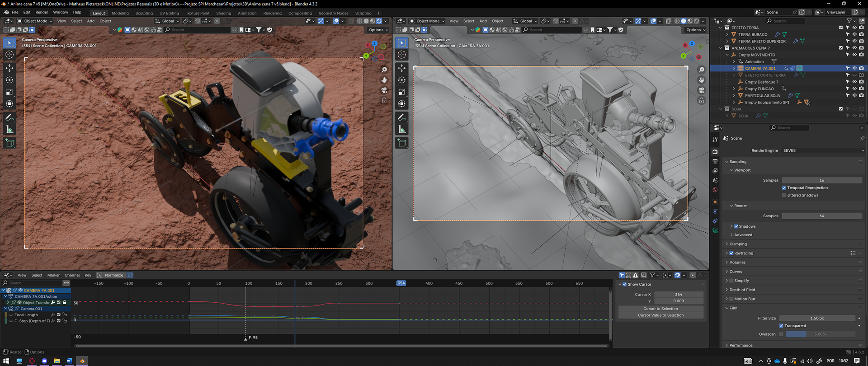This screenshot has height=366, width=868.
Task: Click the Cursor Value to Selection button
Action: [660, 315]
